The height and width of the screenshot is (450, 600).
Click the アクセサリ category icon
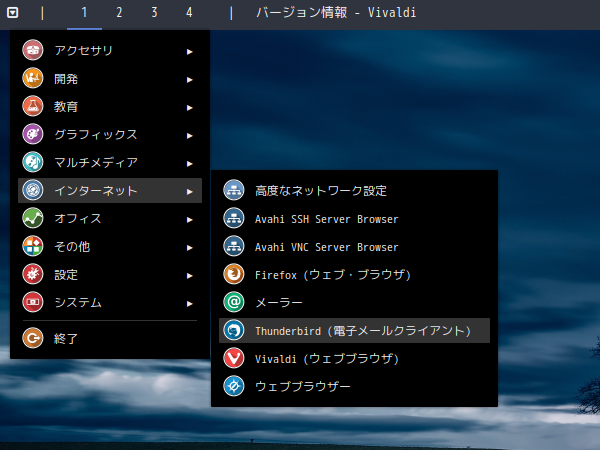33,50
